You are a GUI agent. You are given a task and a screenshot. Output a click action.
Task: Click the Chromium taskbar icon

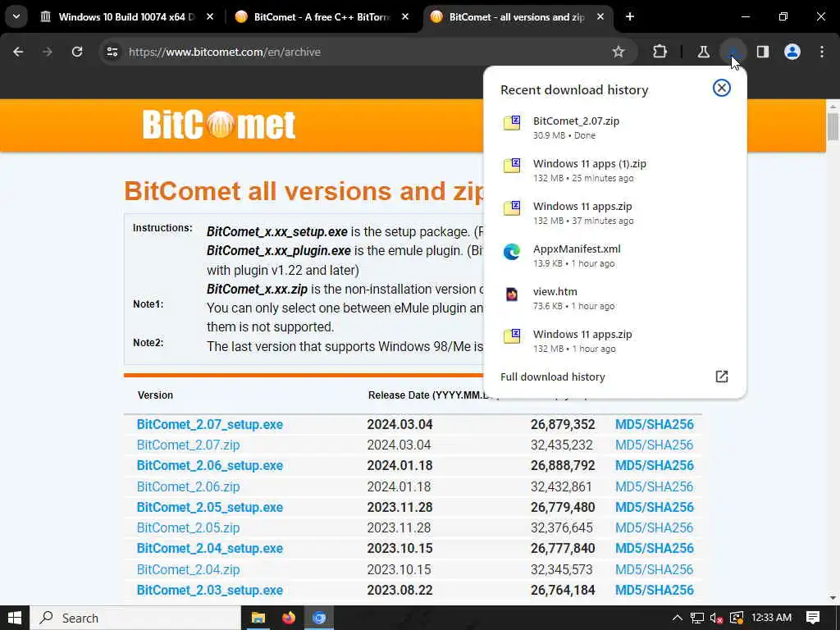319,618
